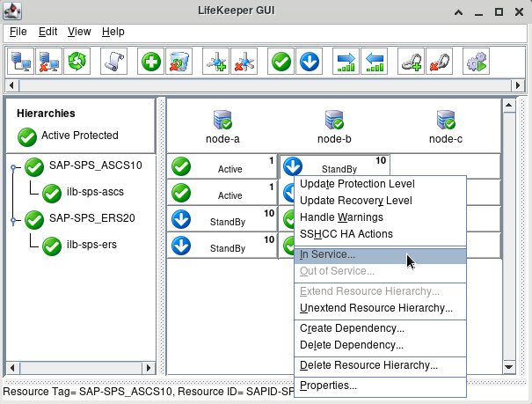Viewport: 532px width, 404px height.
Task: Select the node-b server icon
Action: pos(334,120)
